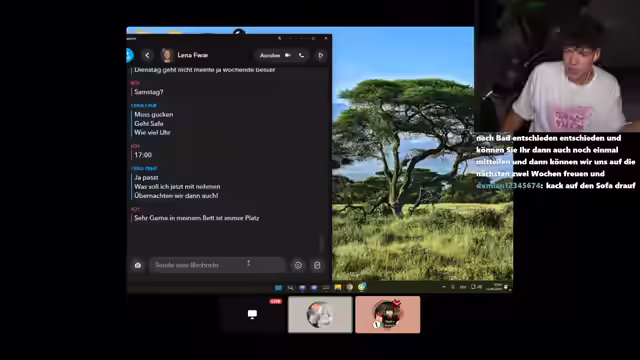The height and width of the screenshot is (360, 640).
Task: Open the taskbar search icon
Action: pos(290,287)
